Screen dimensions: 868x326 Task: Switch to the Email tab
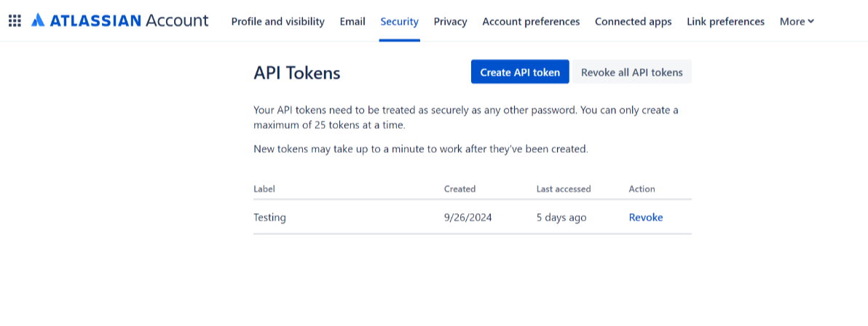pyautogui.click(x=352, y=22)
